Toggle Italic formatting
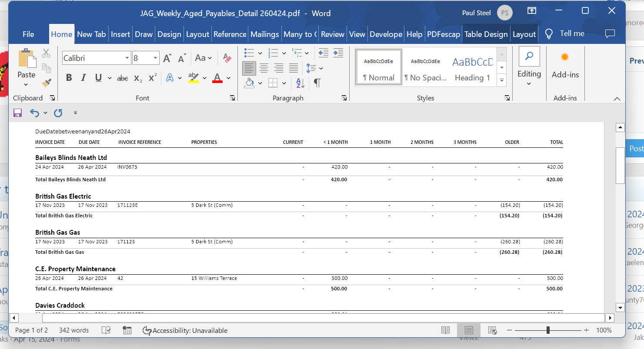This screenshot has height=349, width=644. 83,78
